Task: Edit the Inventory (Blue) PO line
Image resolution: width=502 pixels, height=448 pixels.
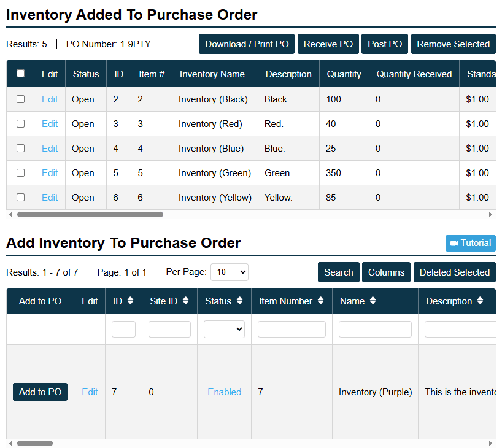Action: coord(50,149)
